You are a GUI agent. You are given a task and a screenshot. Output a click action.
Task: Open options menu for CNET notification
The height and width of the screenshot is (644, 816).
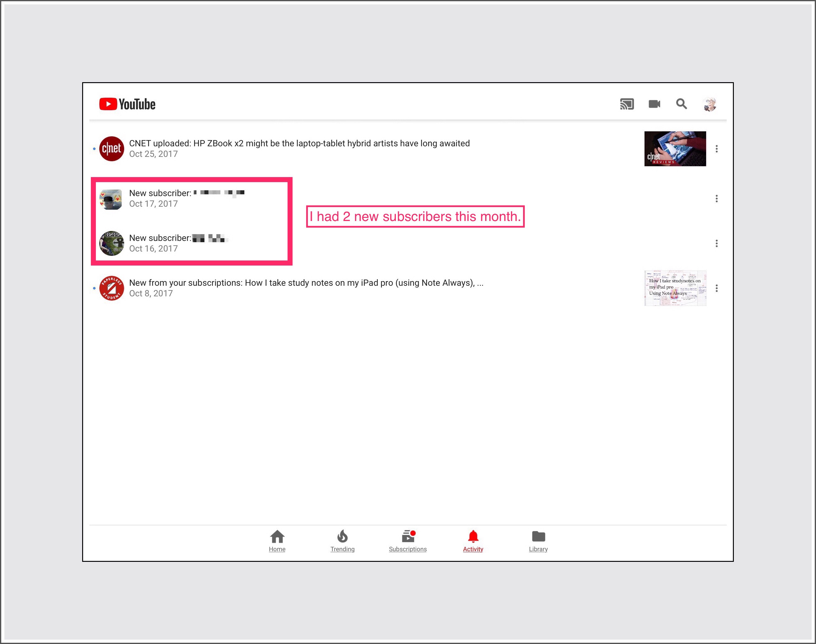pyautogui.click(x=716, y=149)
